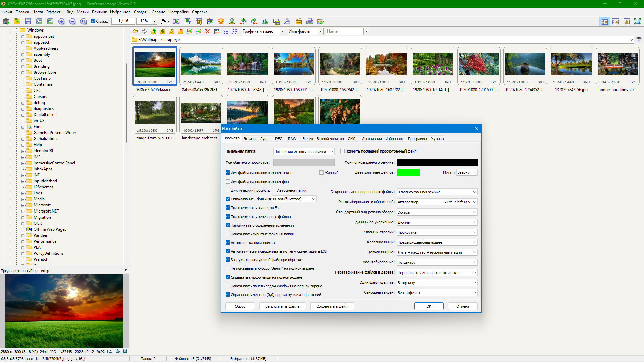Expand the Fonts folder in tree
Viewport: 644px width, 362px height.
(x=23, y=127)
